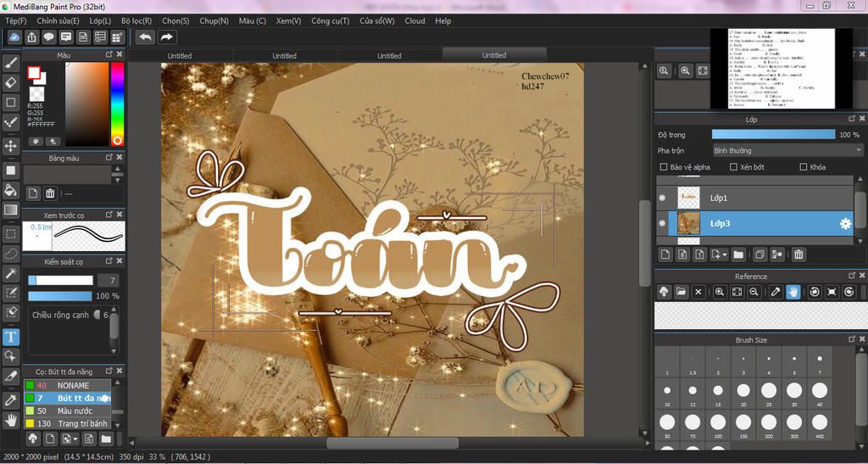This screenshot has height=464, width=868.
Task: Click Bảng màu list up arrow
Action: 117,169
